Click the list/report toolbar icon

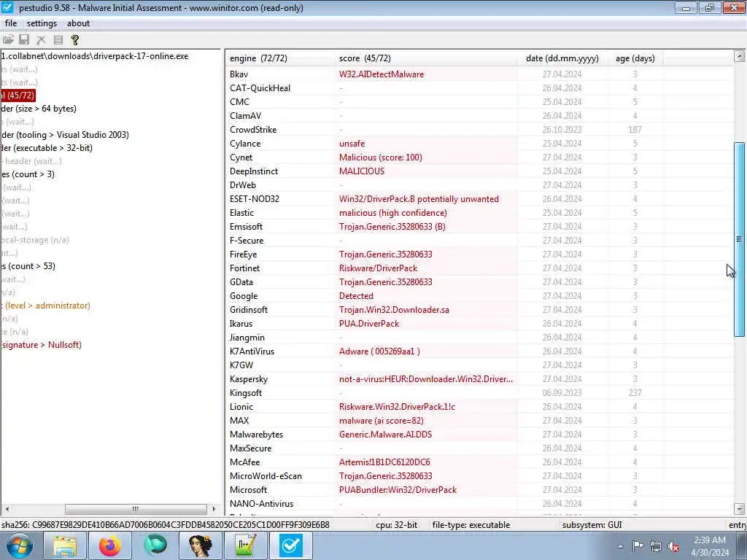58,40
